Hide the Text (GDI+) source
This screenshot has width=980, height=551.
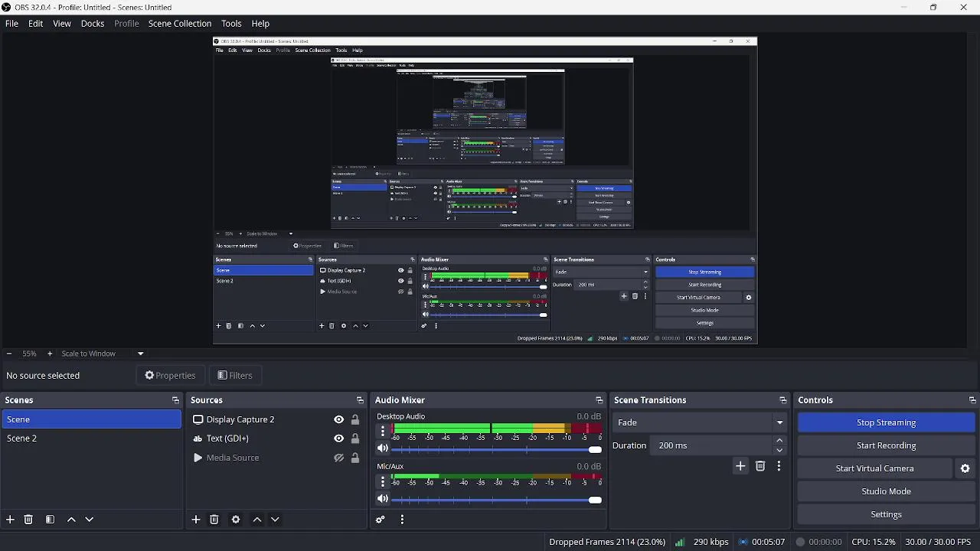338,439
